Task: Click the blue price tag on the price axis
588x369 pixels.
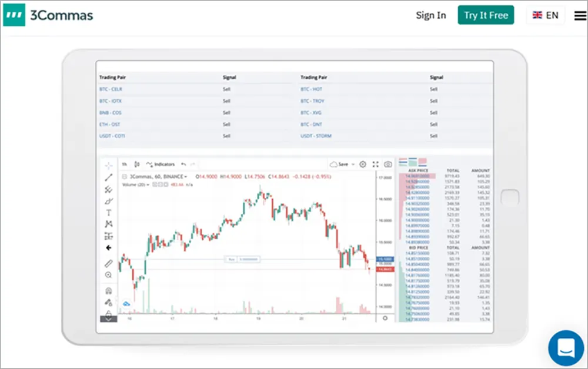Action: pyautogui.click(x=385, y=259)
